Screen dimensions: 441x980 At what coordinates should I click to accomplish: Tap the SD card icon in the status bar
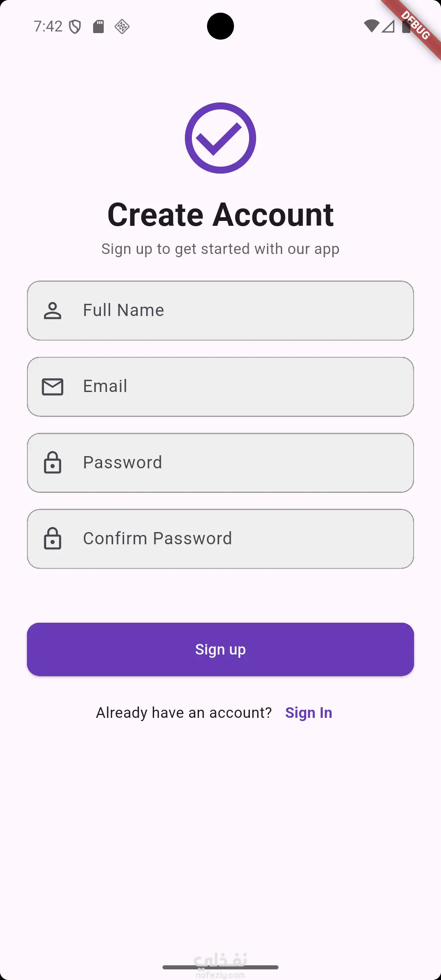[98, 27]
